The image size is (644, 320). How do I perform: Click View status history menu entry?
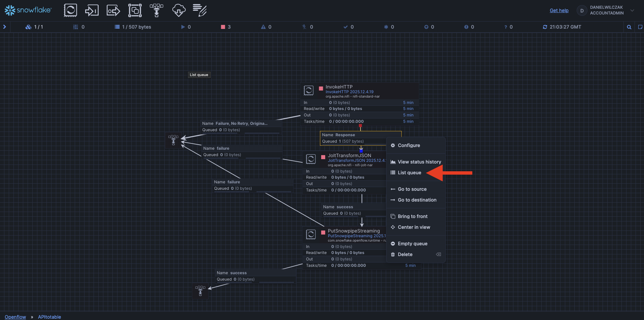pos(419,162)
